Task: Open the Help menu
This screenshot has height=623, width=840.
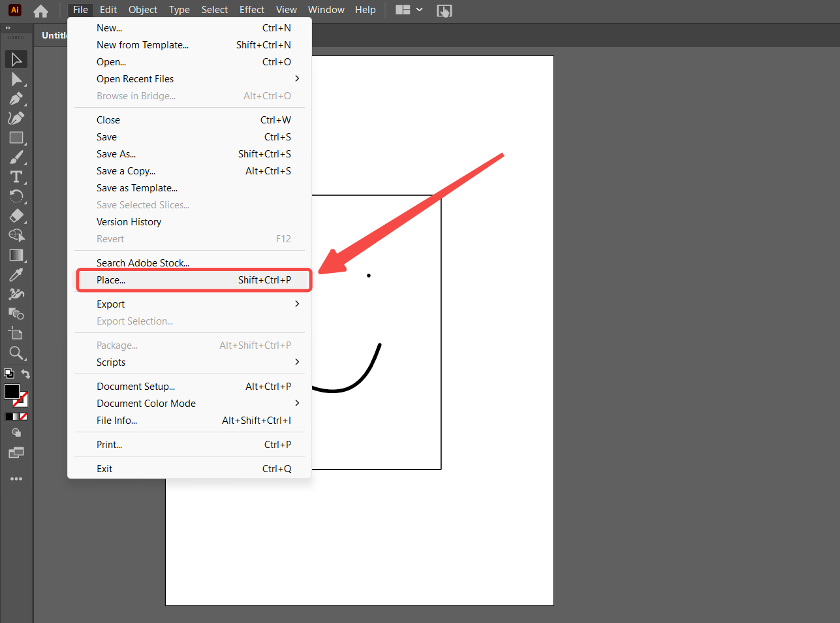Action: (366, 10)
